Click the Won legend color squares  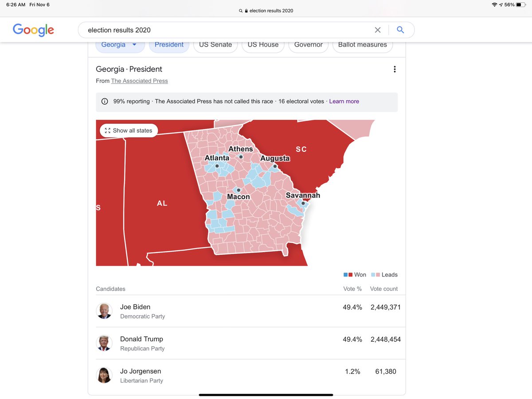348,275
